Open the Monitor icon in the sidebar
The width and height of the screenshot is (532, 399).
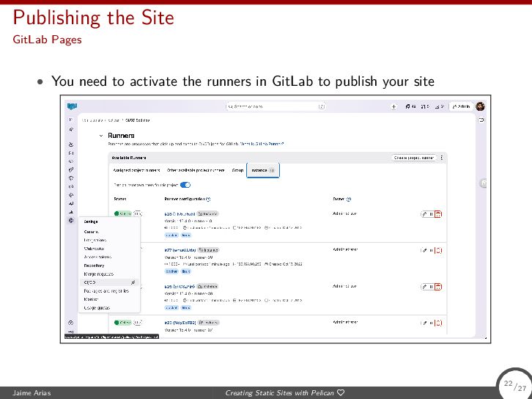point(71,203)
